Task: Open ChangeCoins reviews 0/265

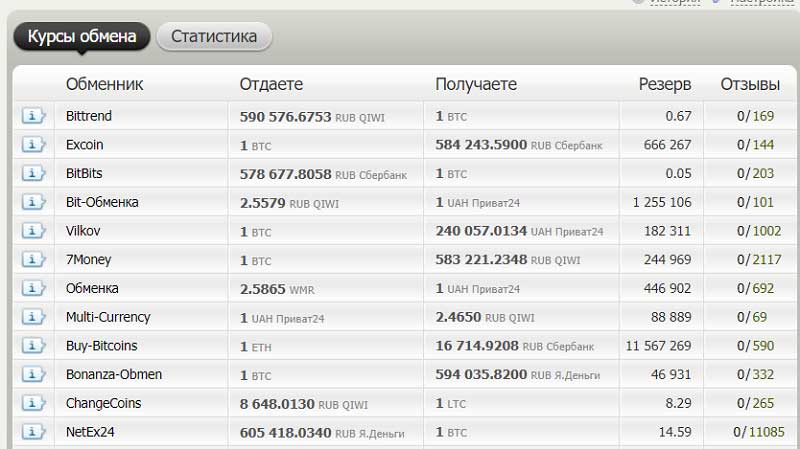Action: click(x=755, y=403)
